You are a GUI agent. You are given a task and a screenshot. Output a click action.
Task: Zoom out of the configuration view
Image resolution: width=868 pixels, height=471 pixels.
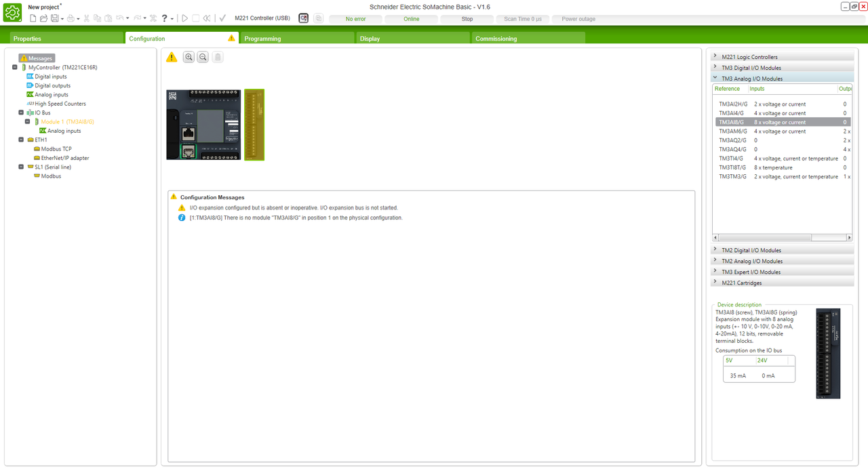click(x=202, y=57)
